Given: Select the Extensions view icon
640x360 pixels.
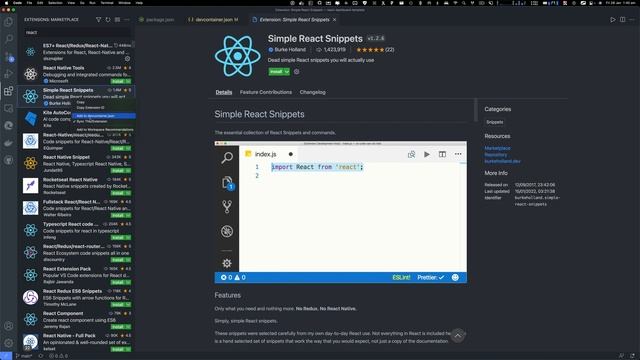Looking at the screenshot, I should coord(9,91).
